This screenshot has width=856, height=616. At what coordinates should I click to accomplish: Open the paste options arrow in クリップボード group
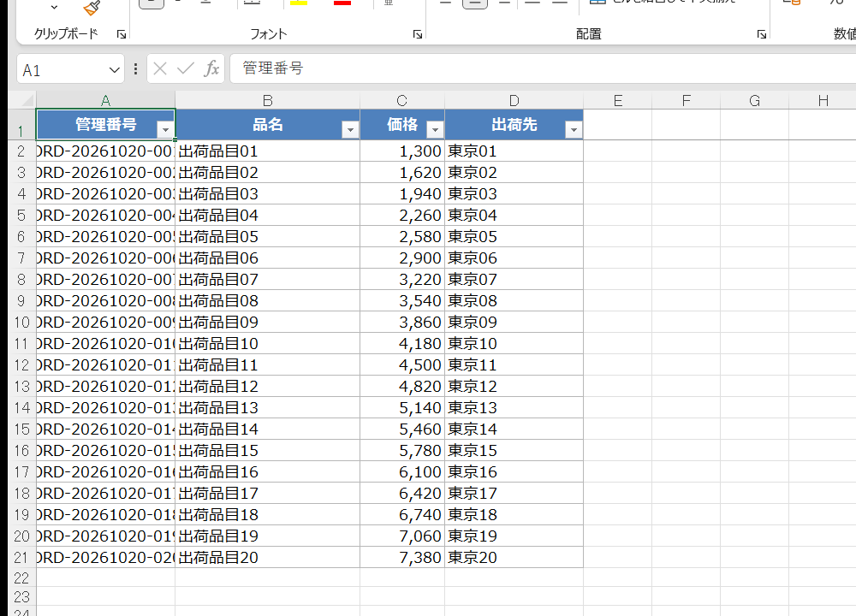[54, 8]
